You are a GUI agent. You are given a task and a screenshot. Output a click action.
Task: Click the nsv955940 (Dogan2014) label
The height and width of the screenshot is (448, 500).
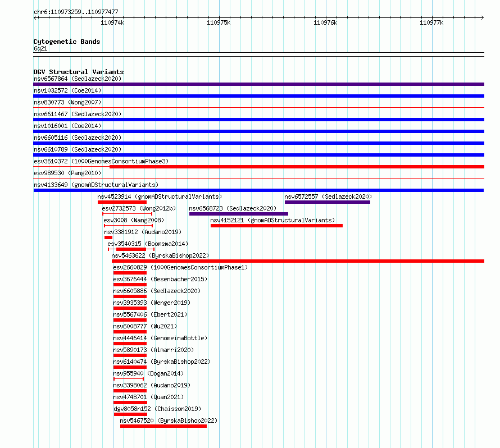click(148, 373)
